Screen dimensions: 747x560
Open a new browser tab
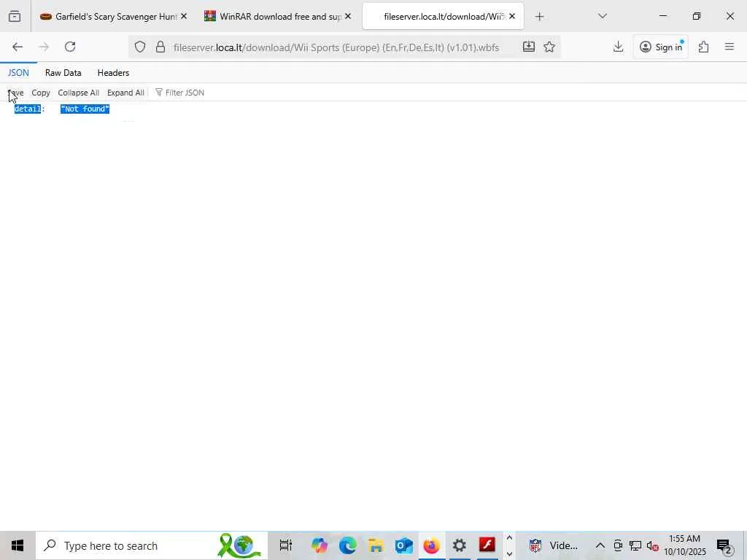(539, 17)
